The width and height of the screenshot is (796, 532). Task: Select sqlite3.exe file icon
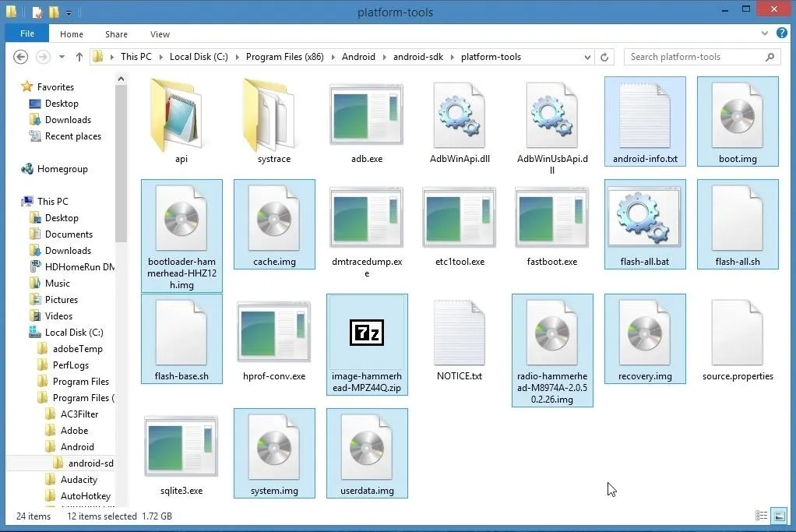[181, 447]
